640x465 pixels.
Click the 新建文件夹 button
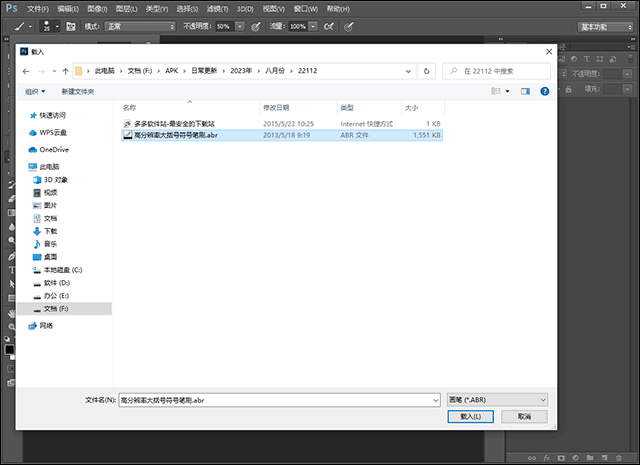coord(78,91)
